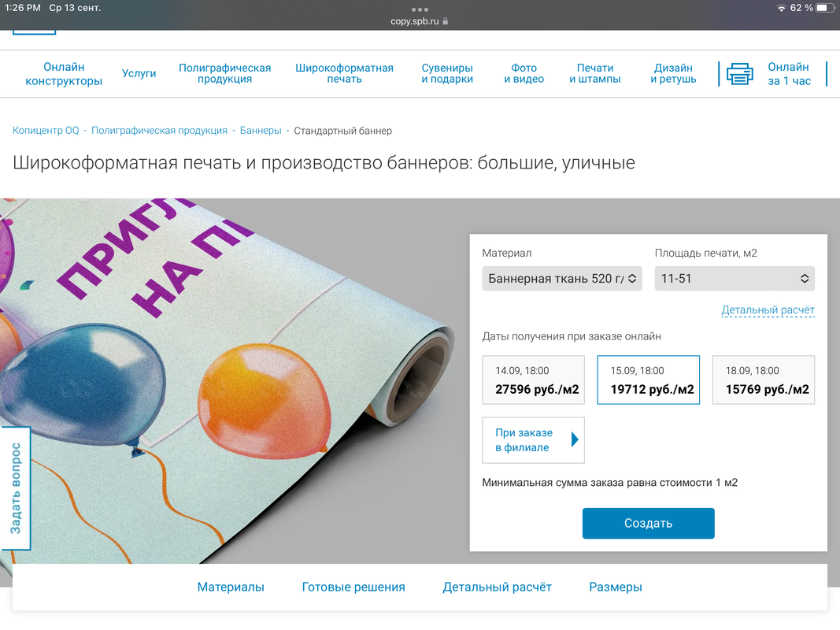Open the Площадь печати dropdown showing 11-51
840x630 pixels.
tap(735, 279)
